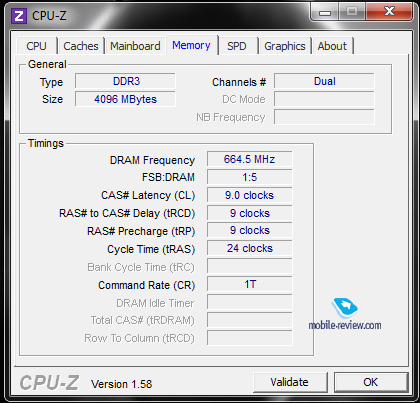Switch to the Graphics tab
This screenshot has height=403, width=420.
(x=285, y=46)
